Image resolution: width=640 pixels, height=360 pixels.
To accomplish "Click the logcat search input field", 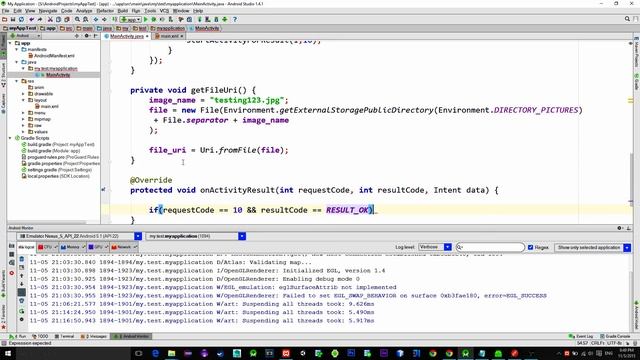I will (x=490, y=247).
